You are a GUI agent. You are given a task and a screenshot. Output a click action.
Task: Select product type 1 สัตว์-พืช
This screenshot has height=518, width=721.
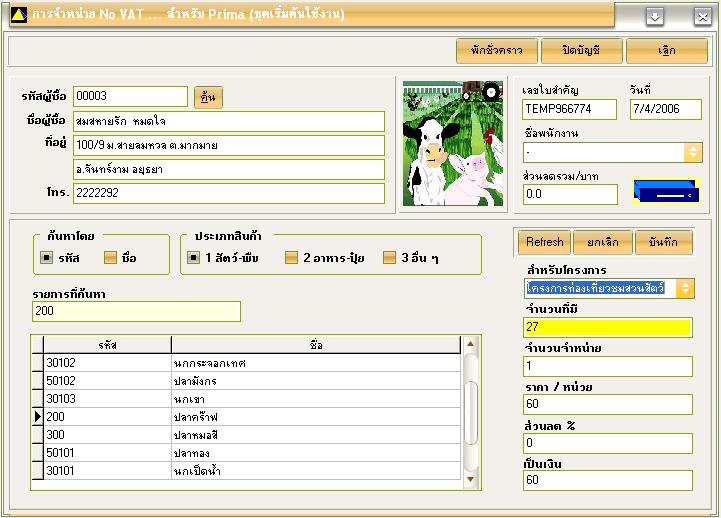coord(194,258)
